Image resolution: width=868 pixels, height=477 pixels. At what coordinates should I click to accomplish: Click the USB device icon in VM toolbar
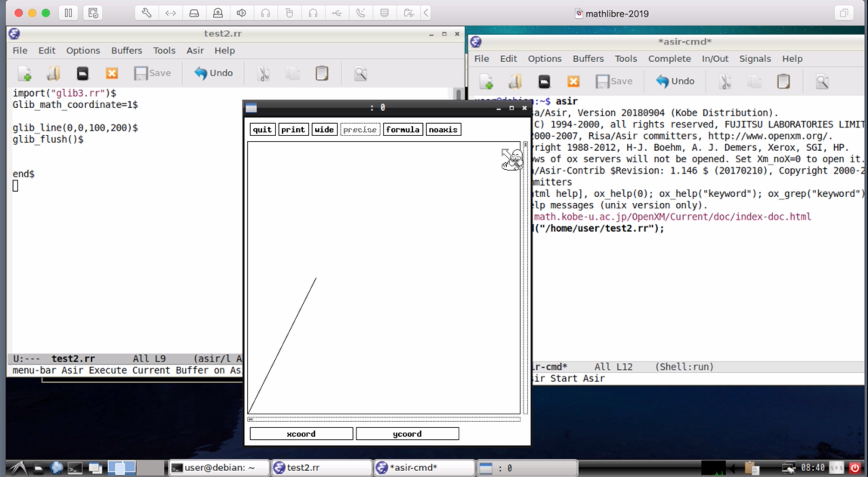point(337,13)
